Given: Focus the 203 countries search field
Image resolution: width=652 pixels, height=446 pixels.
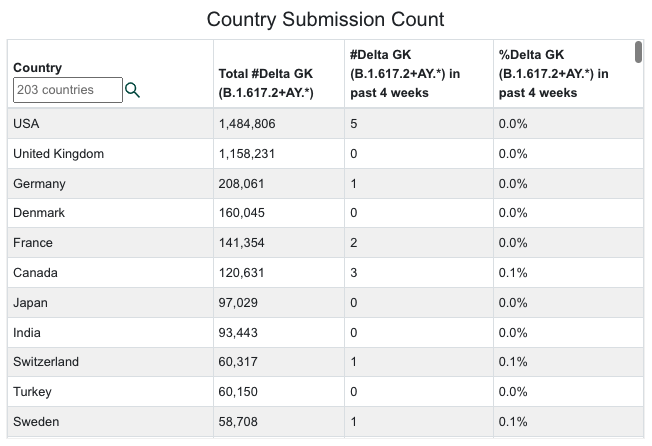Looking at the screenshot, I should pyautogui.click(x=68, y=90).
